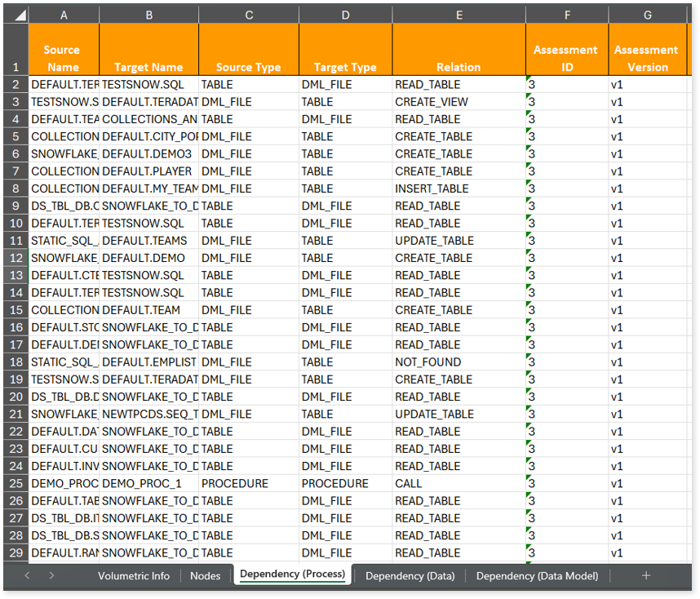
Task: Switch to Dependency (Data Model) tab
Action: point(537,575)
